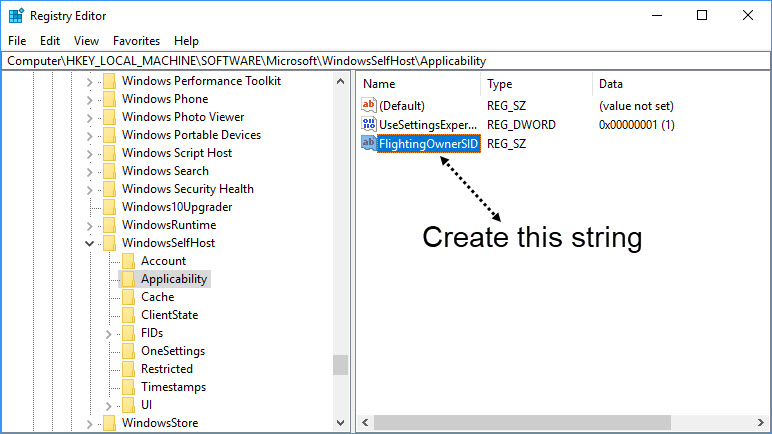Click the registry path address bar
This screenshot has height=434, width=772.
[x=386, y=61]
